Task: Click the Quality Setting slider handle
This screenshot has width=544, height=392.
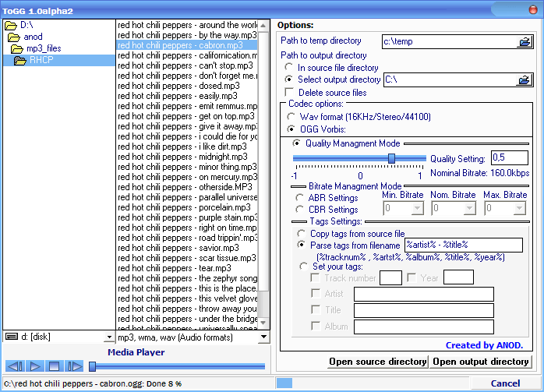Action: click(x=391, y=158)
